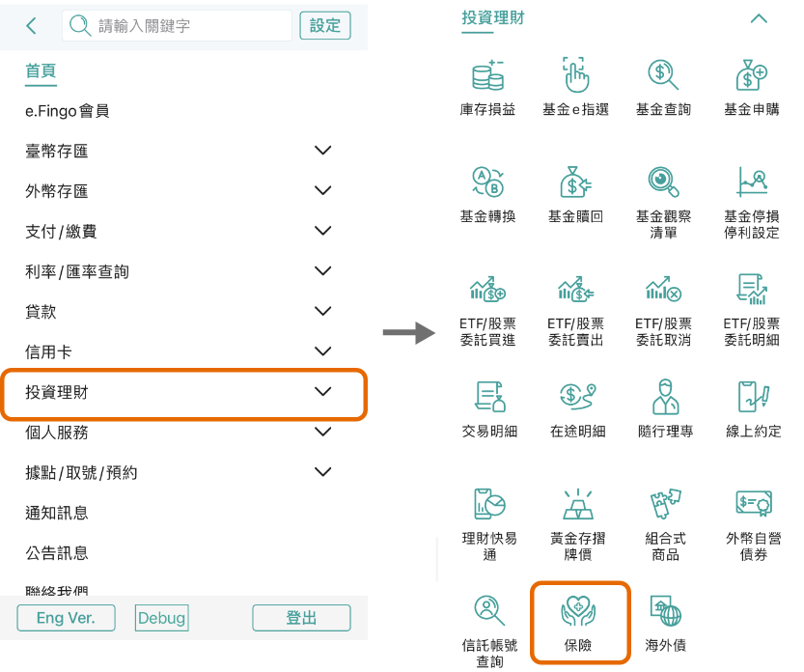Open the 通知訊息 menu item

point(56,513)
